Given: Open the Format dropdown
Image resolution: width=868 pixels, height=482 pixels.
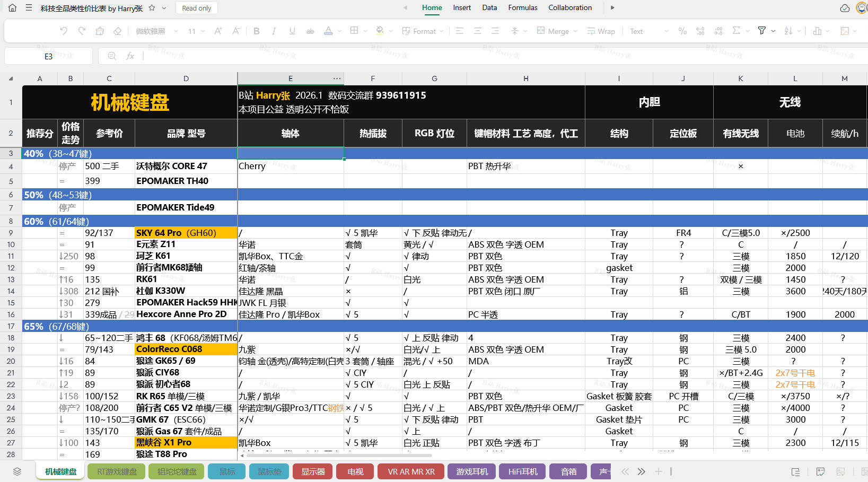Looking at the screenshot, I should pyautogui.click(x=423, y=31).
